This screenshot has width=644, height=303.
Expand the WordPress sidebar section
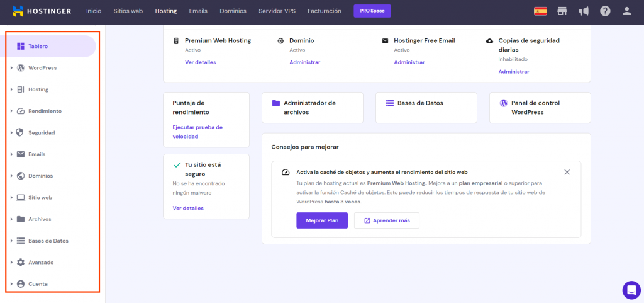(x=42, y=68)
